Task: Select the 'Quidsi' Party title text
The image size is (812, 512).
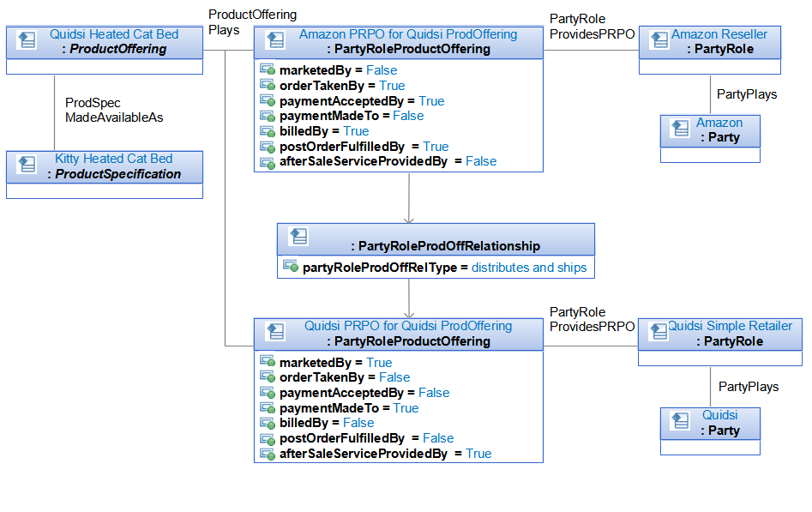Action: tap(719, 415)
